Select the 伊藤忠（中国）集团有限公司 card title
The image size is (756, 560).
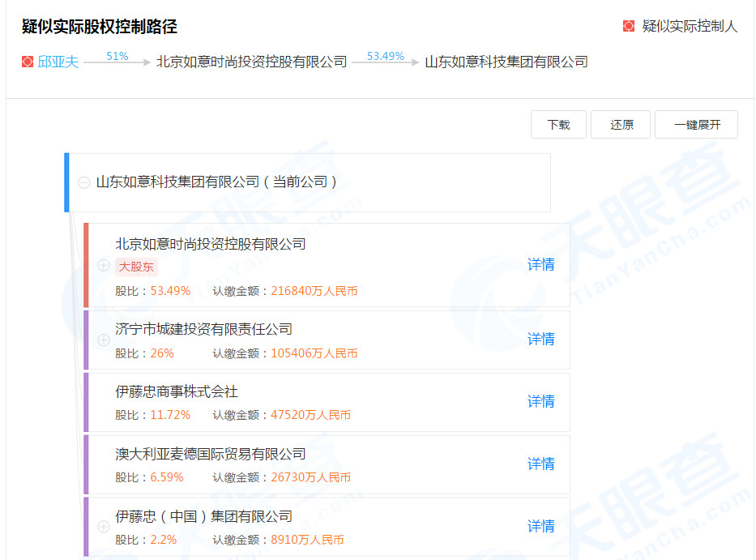pos(203,516)
